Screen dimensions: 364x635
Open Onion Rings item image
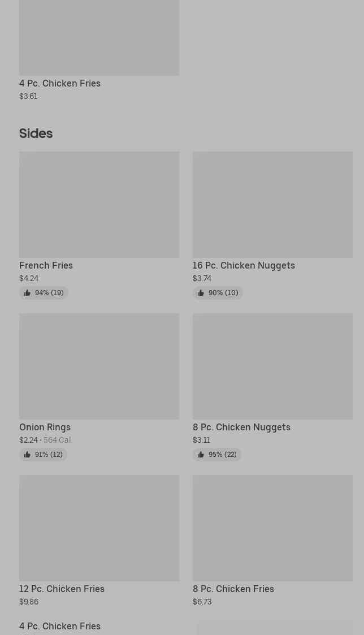(99, 366)
